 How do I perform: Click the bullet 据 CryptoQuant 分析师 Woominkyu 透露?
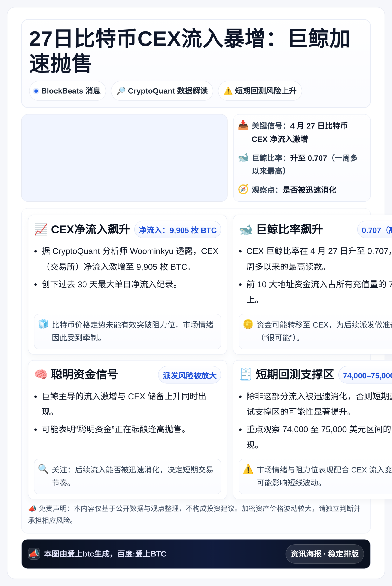(x=130, y=259)
